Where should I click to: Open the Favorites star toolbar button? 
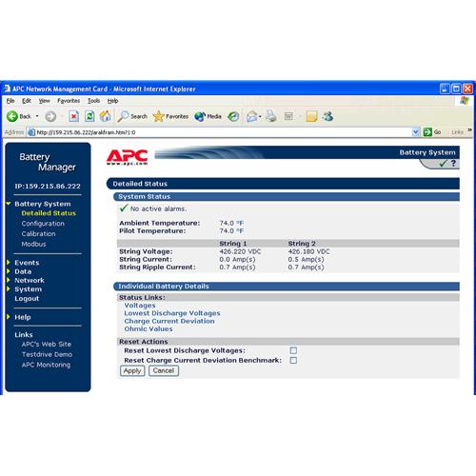click(170, 116)
